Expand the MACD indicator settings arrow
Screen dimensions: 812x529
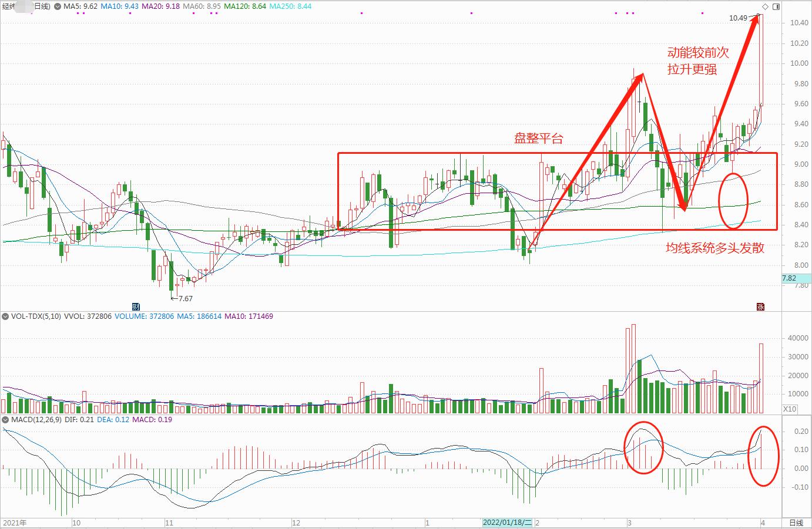click(5, 420)
